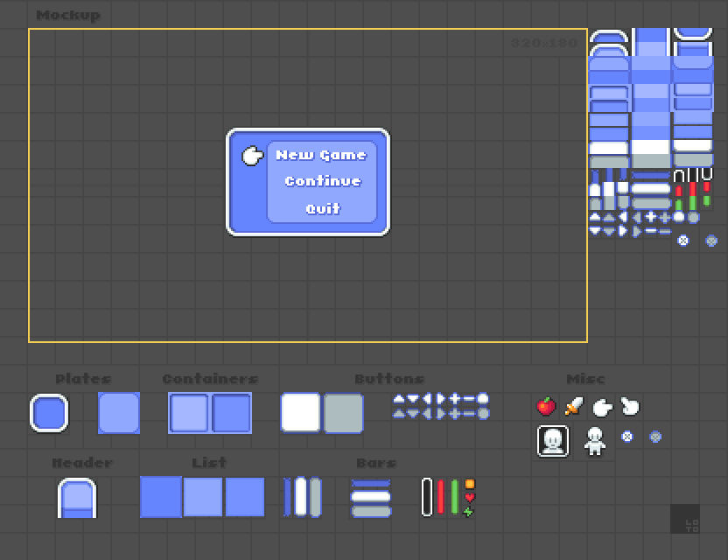The height and width of the screenshot is (560, 728).
Task: Click the Quit menu option
Action: (323, 208)
